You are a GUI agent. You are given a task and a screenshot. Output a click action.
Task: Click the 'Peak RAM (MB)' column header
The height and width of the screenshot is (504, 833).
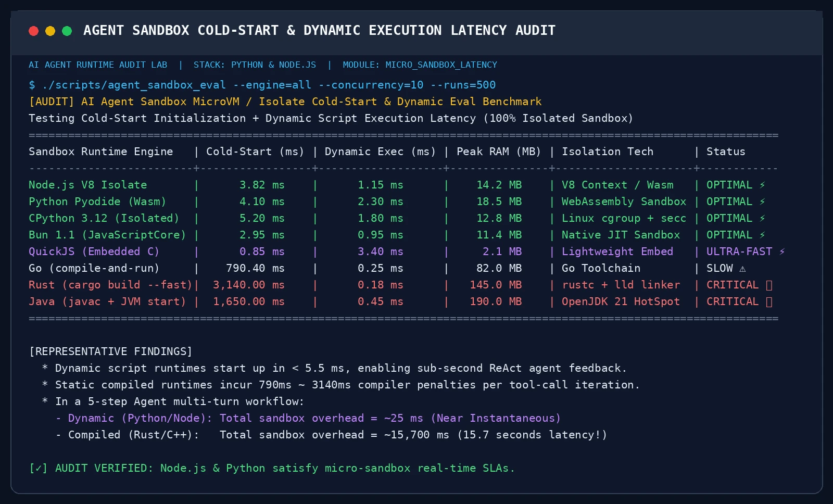click(499, 152)
